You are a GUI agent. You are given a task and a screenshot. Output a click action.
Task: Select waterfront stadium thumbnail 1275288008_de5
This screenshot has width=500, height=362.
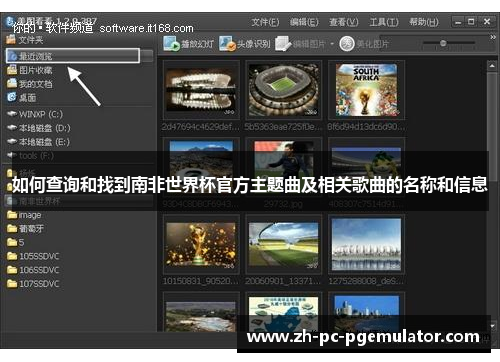point(366,245)
